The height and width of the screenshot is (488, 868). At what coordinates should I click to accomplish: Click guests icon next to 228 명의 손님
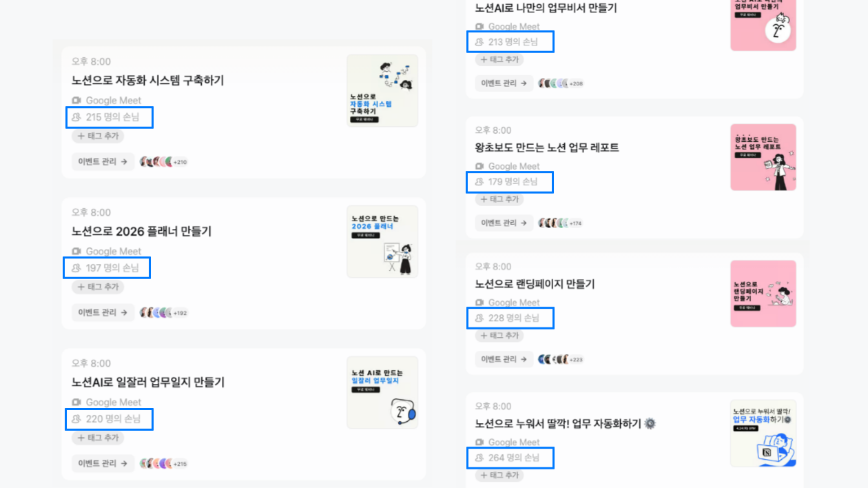click(479, 318)
